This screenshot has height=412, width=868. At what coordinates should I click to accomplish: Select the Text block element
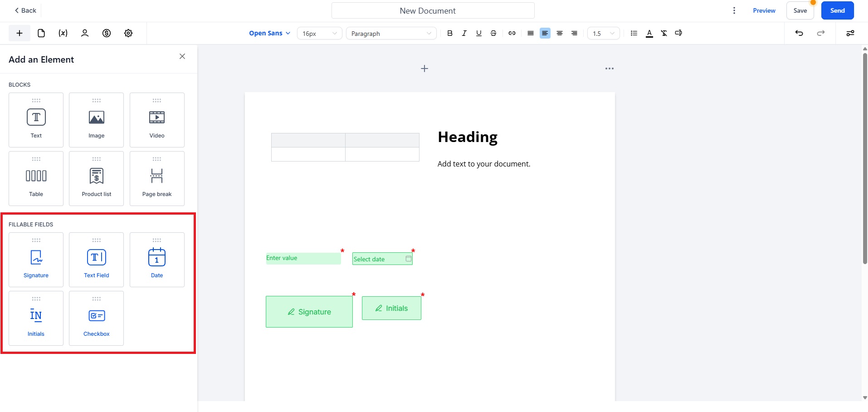click(x=36, y=120)
